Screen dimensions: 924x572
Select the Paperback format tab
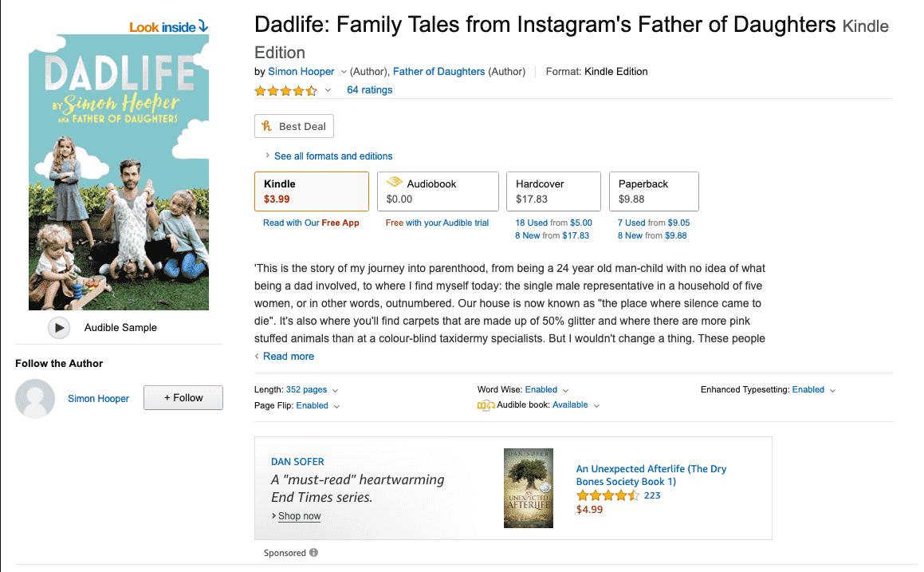tap(654, 191)
